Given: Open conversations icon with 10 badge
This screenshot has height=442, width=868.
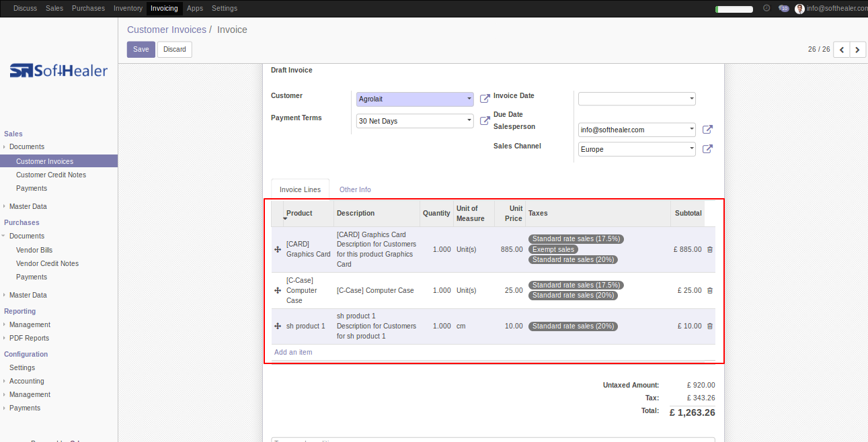Looking at the screenshot, I should 783,8.
